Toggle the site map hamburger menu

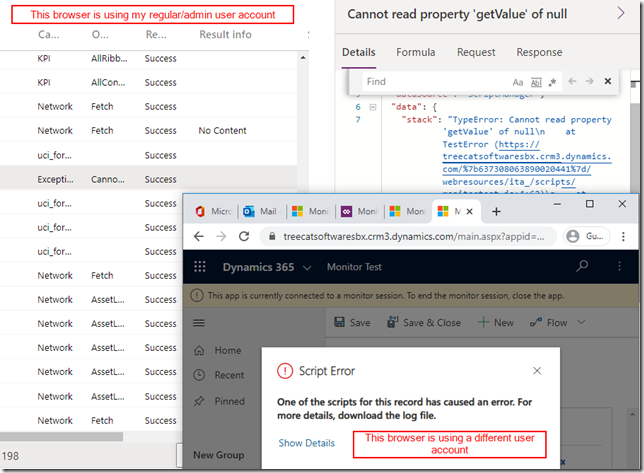click(199, 323)
